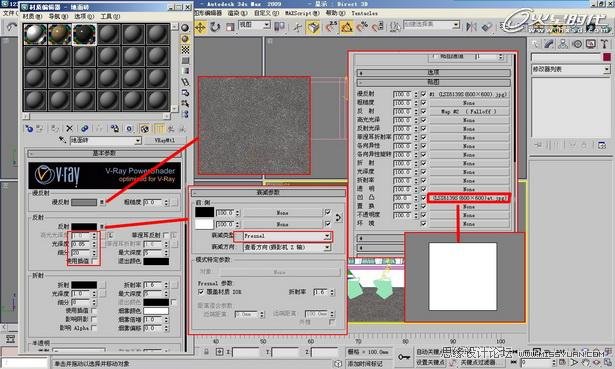This screenshot has width=615, height=369.
Task: Toggle Override Material IOR checkbox
Action: coord(201,292)
